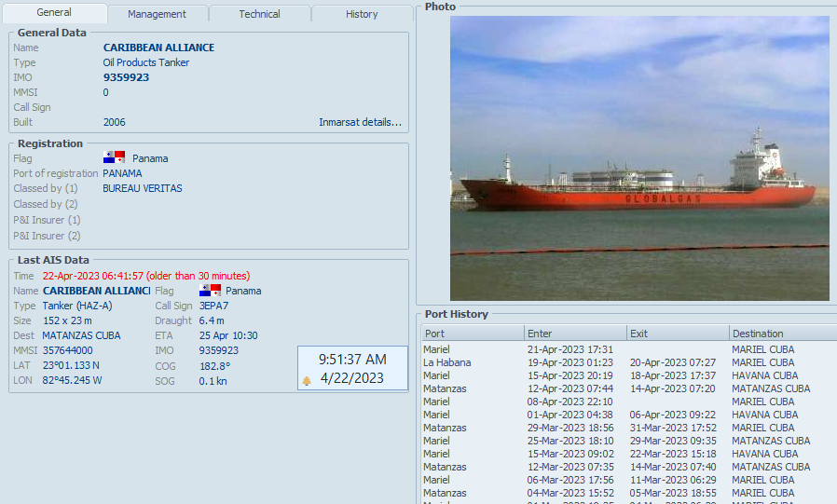
Task: Click the Oil Products Tanker type value
Action: point(146,62)
